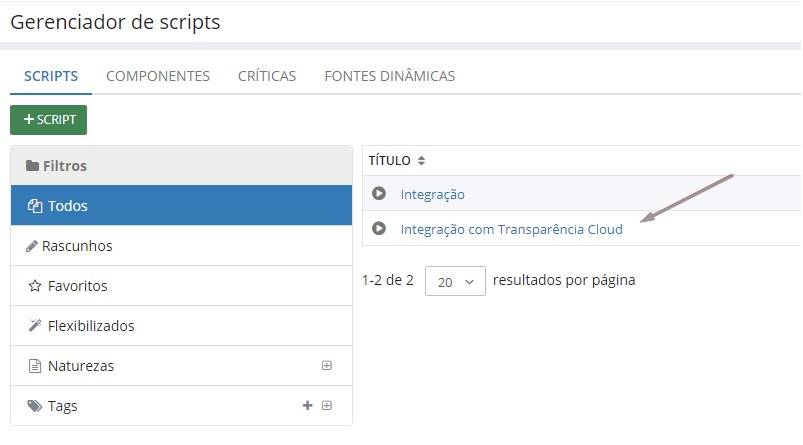The image size is (803, 445).
Task: Click the Tags label icon
Action: coord(34,406)
